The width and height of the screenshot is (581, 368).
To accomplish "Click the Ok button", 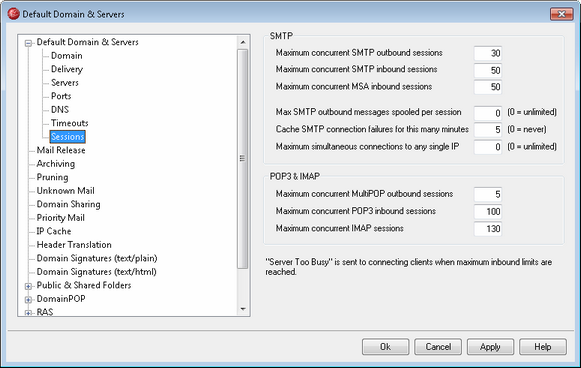I will 385,347.
